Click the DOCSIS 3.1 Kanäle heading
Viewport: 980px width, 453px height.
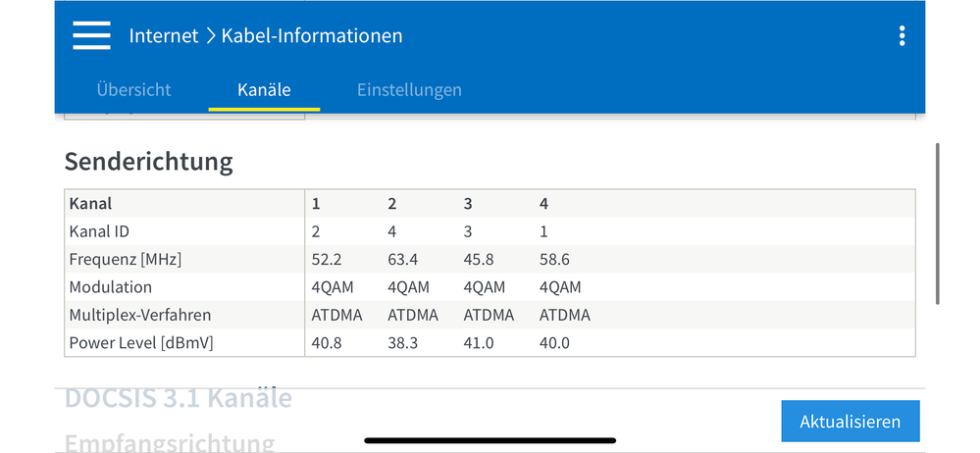pos(178,398)
